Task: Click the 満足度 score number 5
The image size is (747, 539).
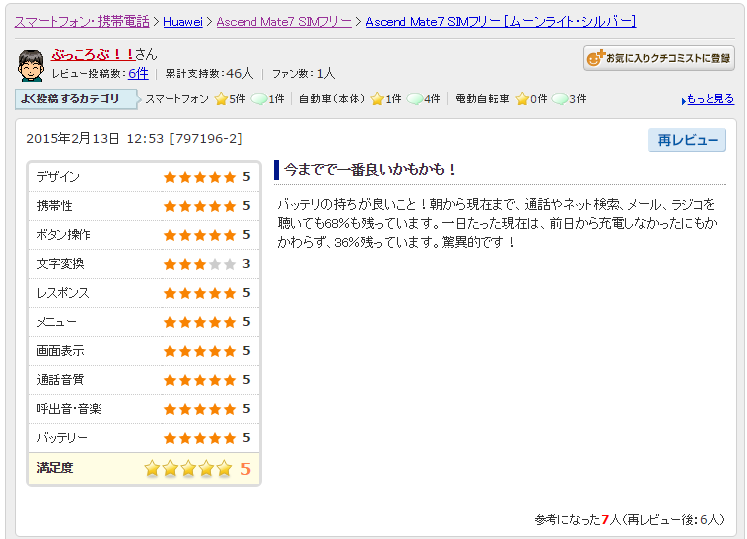Action: click(245, 469)
